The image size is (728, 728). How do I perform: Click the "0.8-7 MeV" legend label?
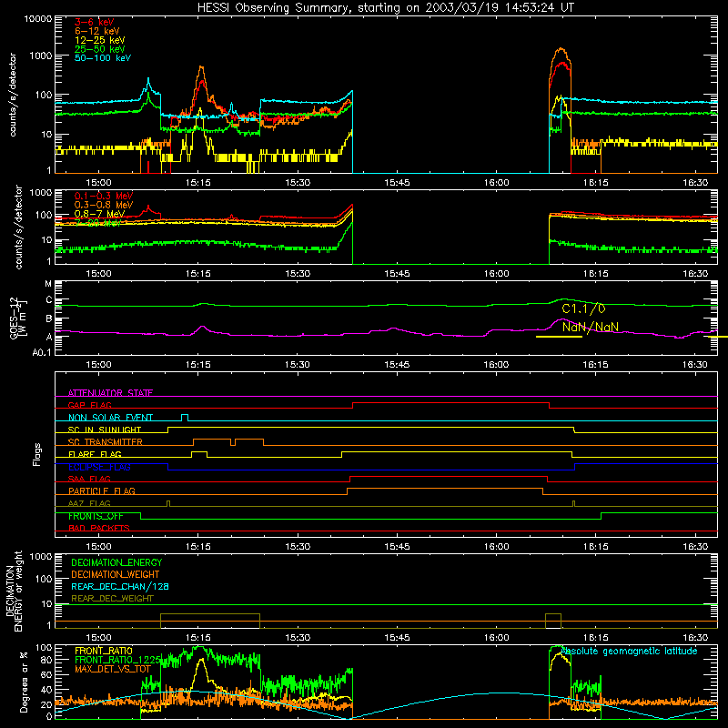pos(100,214)
